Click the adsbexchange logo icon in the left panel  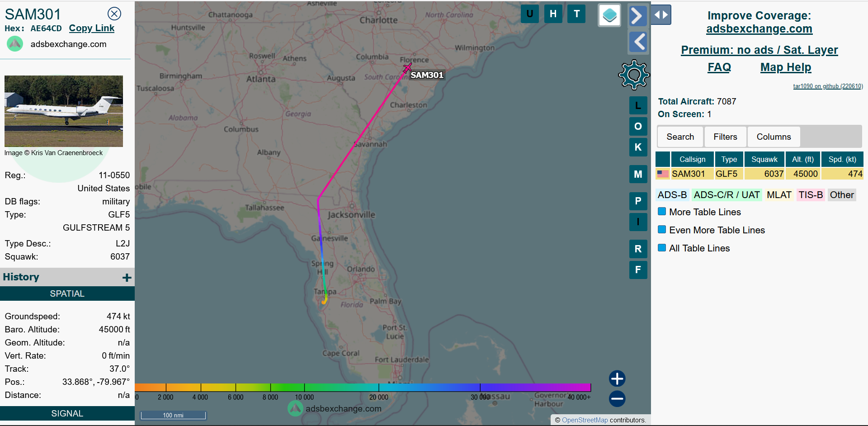(15, 44)
